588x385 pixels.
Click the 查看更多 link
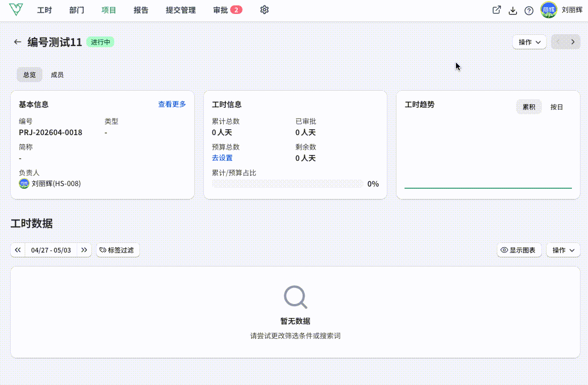(172, 104)
